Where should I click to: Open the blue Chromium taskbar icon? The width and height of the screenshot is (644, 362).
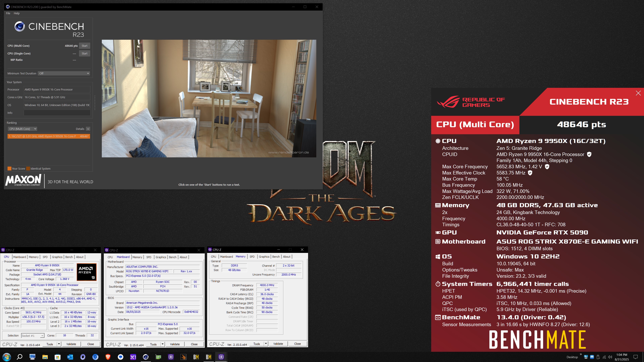pos(95,357)
